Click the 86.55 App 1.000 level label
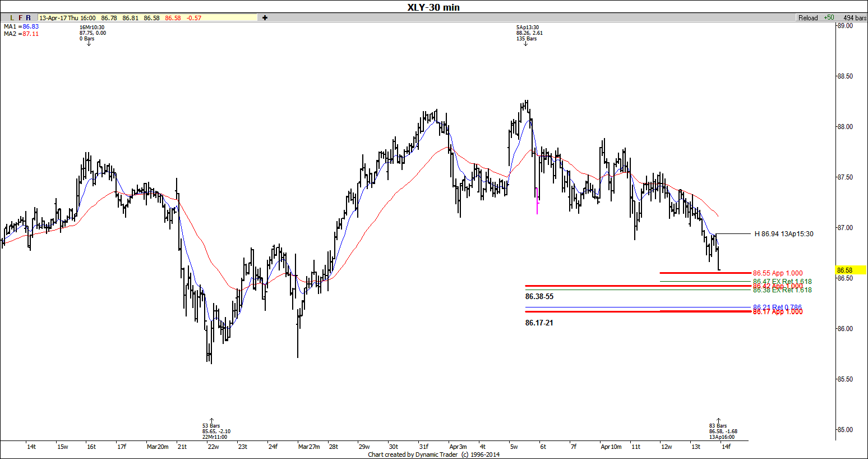Screen dimensions: 868x459 click(x=778, y=273)
